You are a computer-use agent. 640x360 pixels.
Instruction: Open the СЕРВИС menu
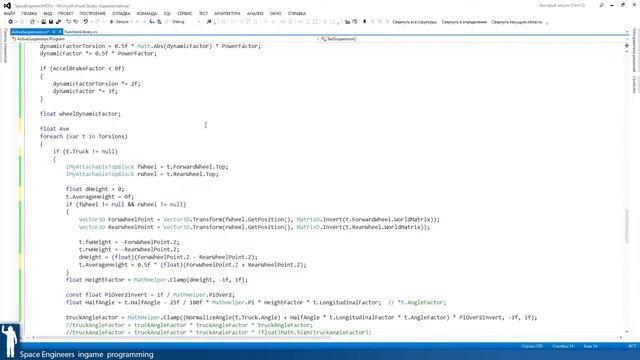[x=184, y=13]
